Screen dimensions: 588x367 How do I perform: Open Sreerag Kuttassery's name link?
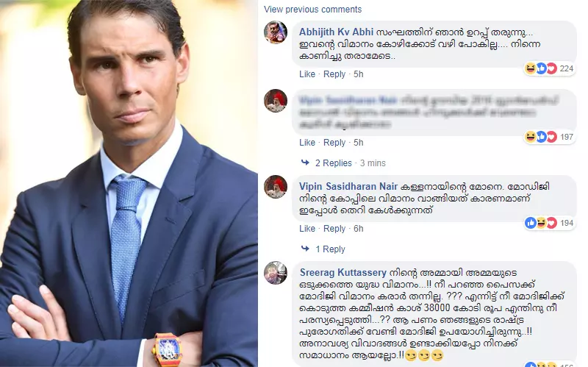tap(343, 272)
